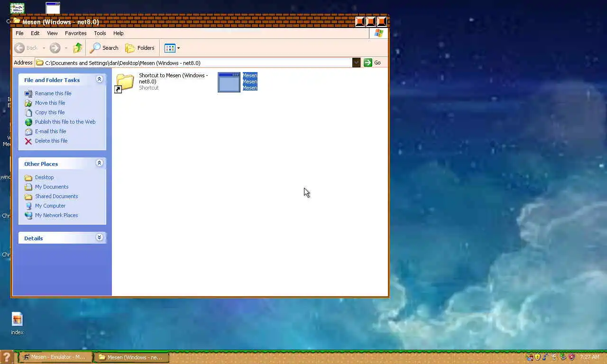Select the window-shaped desktop icon
607x364 pixels.
point(53,8)
